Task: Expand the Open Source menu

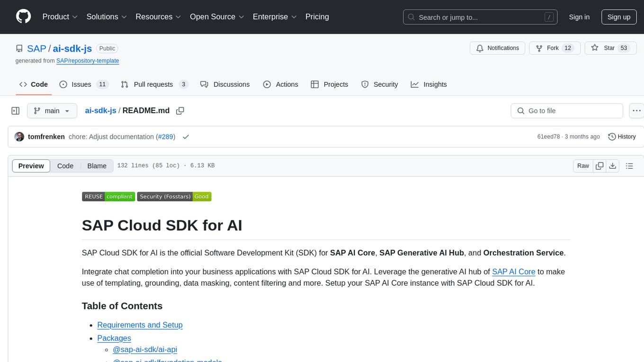Action: coord(217,17)
